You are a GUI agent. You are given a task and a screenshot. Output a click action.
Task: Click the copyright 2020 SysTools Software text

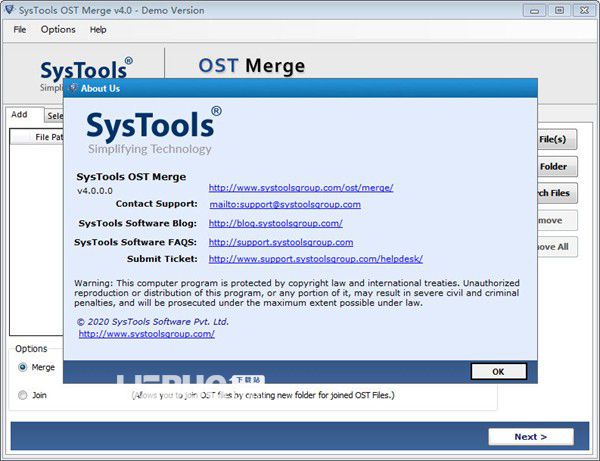click(153, 322)
